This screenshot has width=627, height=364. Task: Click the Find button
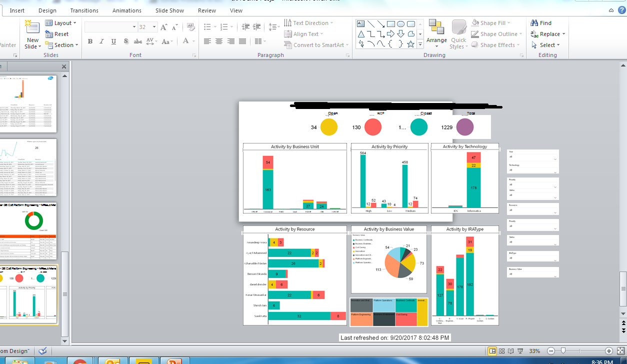[541, 23]
